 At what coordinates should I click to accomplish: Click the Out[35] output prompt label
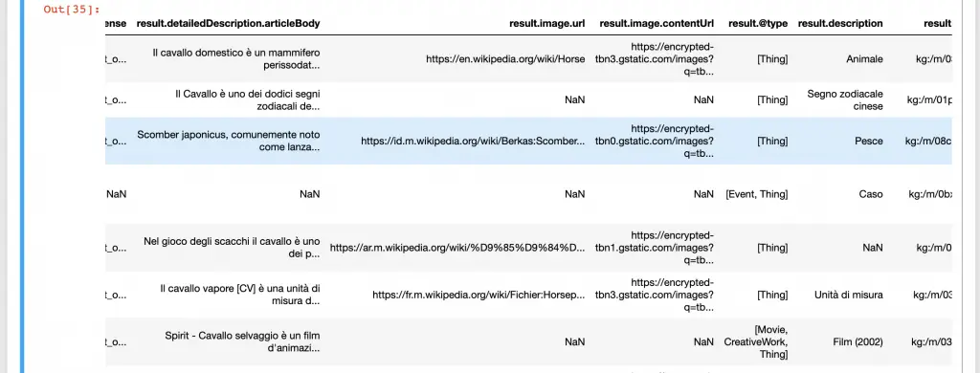(72, 10)
